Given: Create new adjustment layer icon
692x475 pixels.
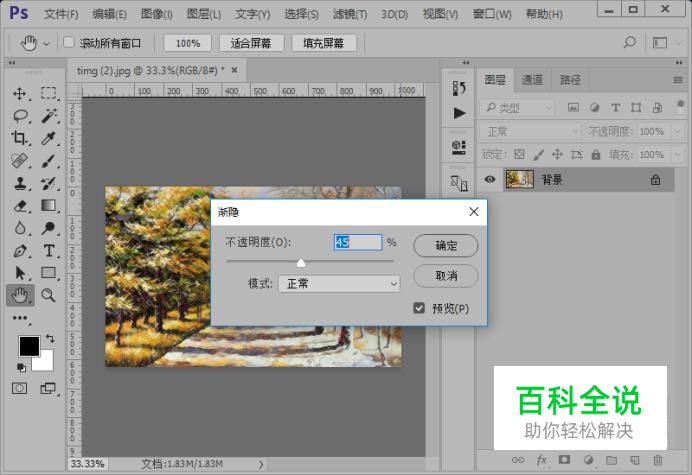Looking at the screenshot, I should pos(588,460).
